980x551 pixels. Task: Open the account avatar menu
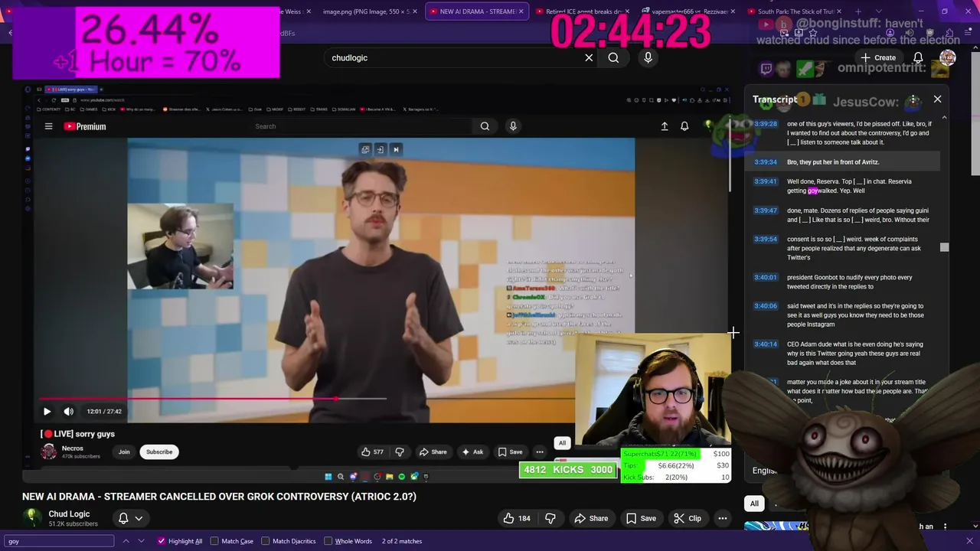[947, 57]
